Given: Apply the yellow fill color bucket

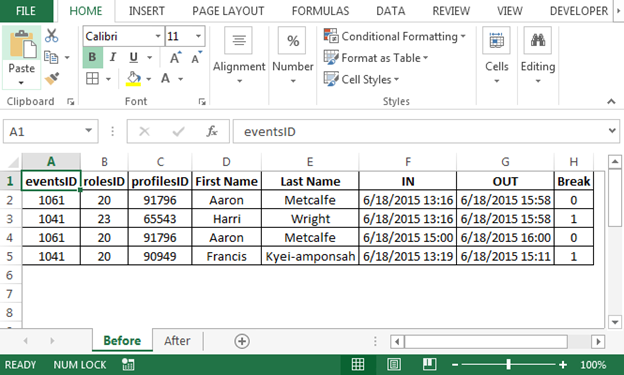Looking at the screenshot, I should point(133,79).
